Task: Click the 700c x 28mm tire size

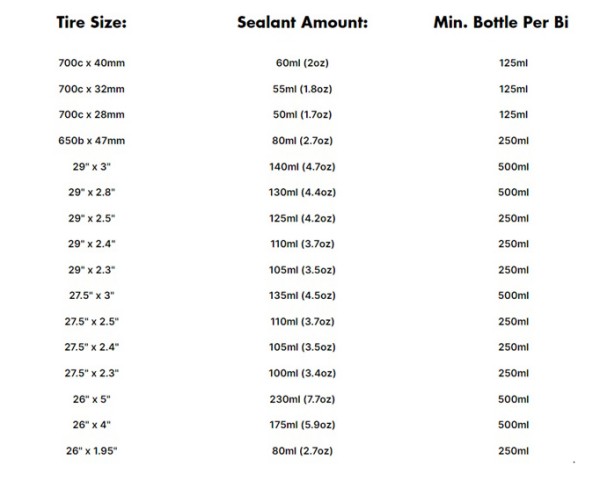Action: coord(91,115)
